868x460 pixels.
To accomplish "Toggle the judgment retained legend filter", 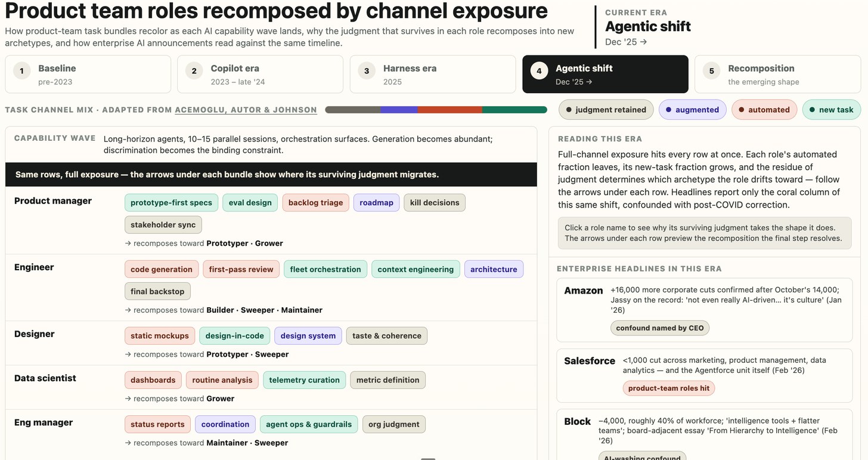I will click(x=606, y=110).
